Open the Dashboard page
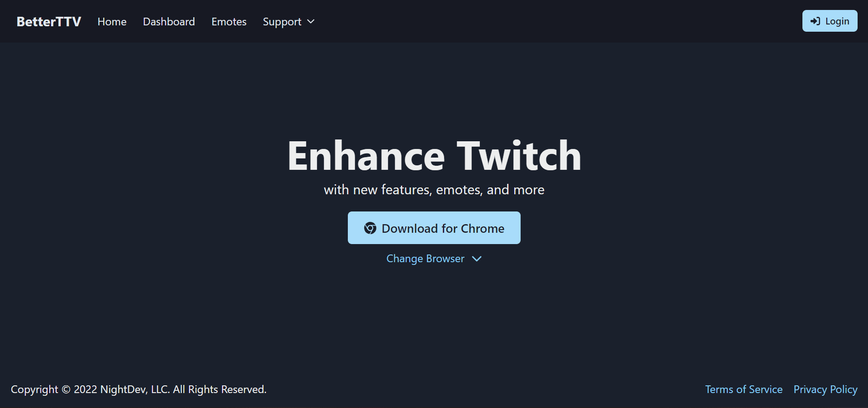 point(169,21)
